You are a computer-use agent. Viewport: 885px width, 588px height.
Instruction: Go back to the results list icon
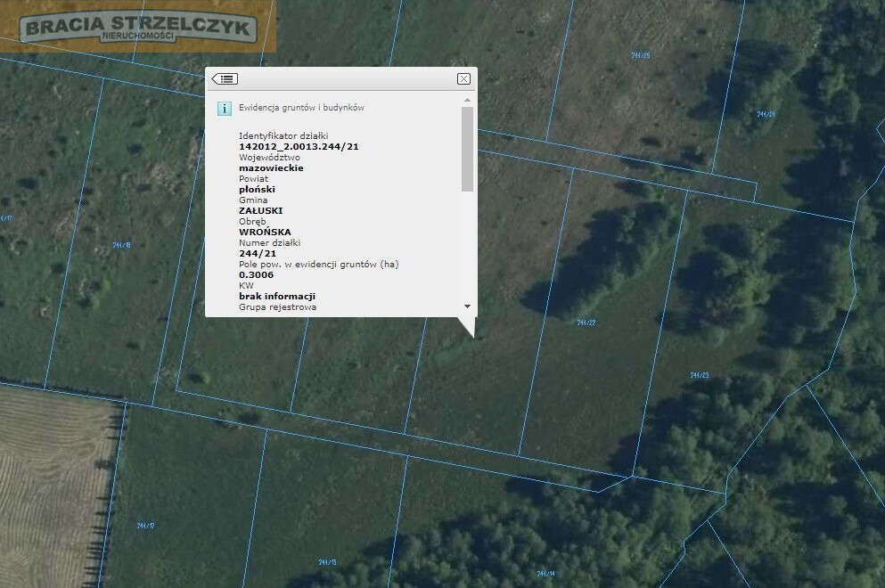tap(225, 79)
